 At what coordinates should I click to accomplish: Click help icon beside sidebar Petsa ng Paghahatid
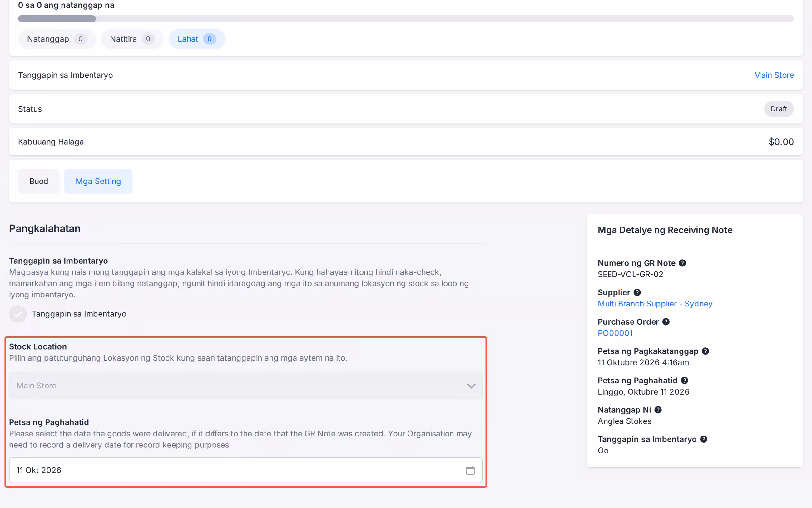[684, 381]
